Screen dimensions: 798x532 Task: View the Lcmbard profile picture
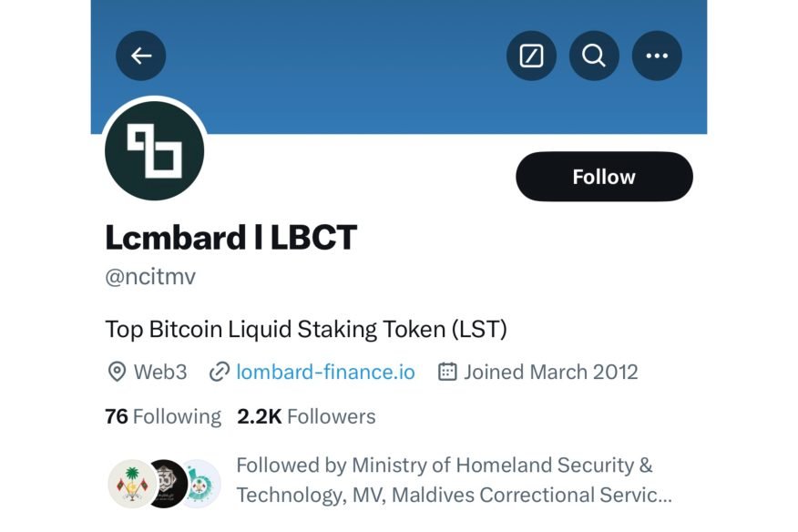point(155,150)
